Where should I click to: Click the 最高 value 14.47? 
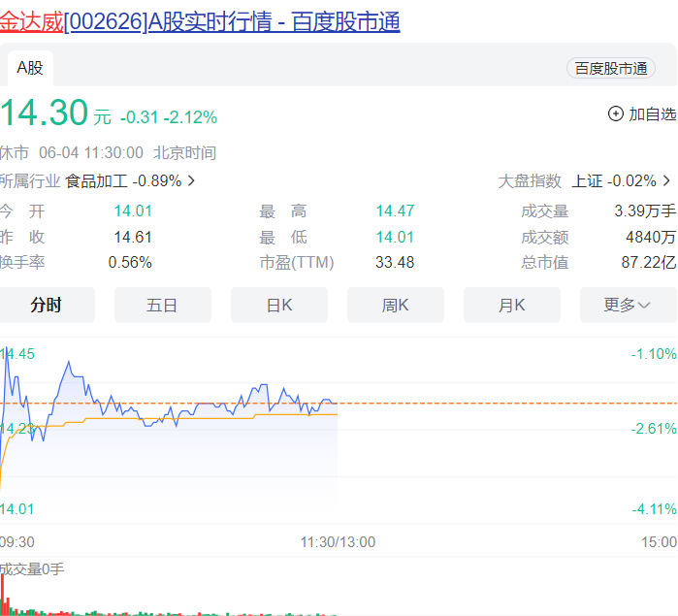(x=395, y=211)
